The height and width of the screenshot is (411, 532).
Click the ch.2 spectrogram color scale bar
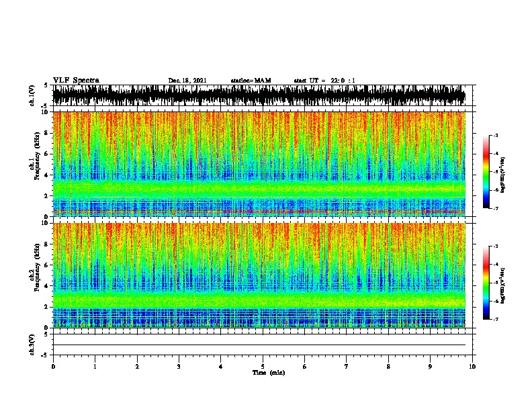(x=486, y=283)
